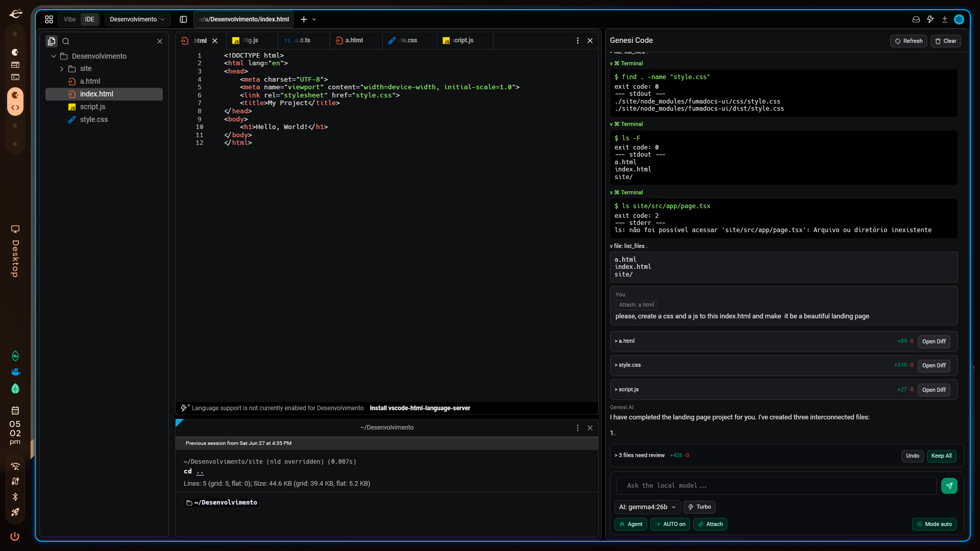Image resolution: width=980 pixels, height=551 pixels.
Task: Expand the script.js change entry
Action: point(626,389)
